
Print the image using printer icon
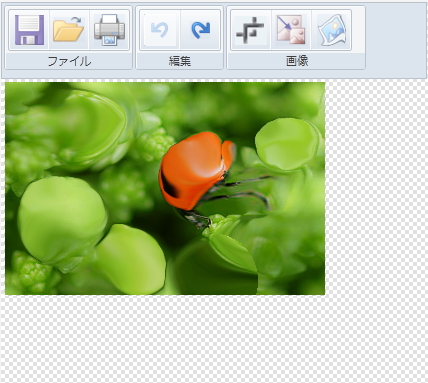tap(109, 30)
